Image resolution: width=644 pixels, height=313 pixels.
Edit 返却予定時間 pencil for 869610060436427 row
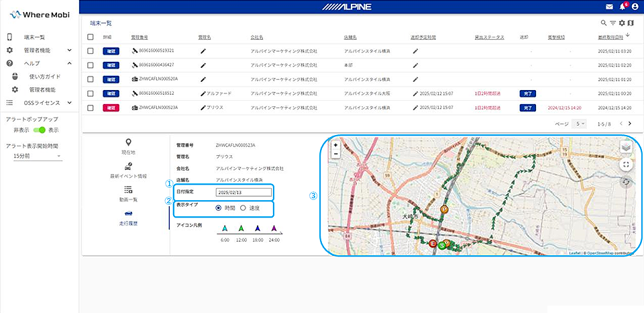click(x=415, y=65)
